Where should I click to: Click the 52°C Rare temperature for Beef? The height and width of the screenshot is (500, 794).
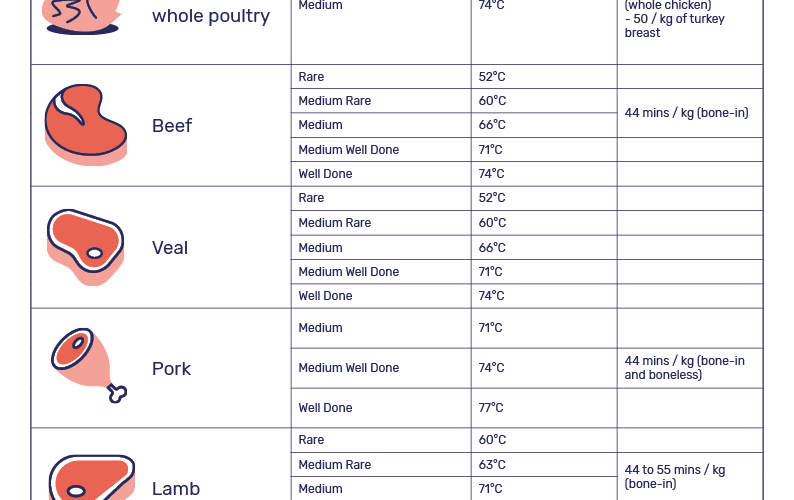point(492,77)
